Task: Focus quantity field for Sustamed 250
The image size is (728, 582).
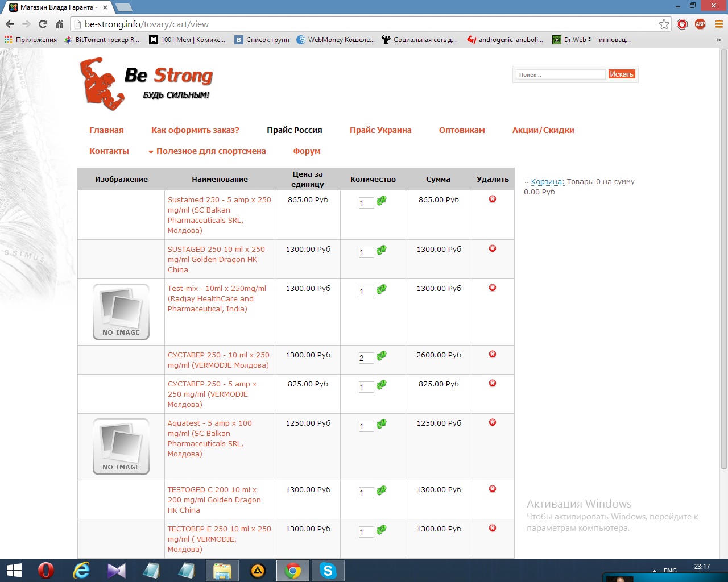Action: [x=366, y=203]
